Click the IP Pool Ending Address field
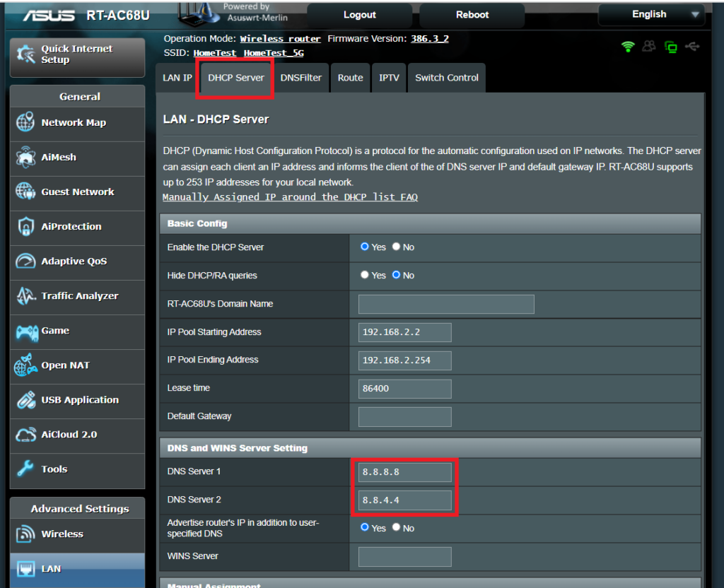Screen dimensions: 724x588 pos(405,360)
